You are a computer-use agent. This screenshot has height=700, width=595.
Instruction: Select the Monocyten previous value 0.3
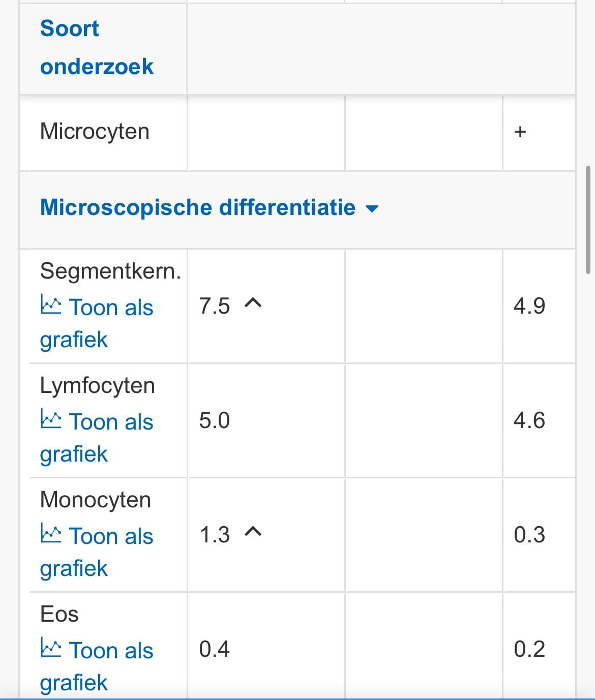[x=529, y=535]
